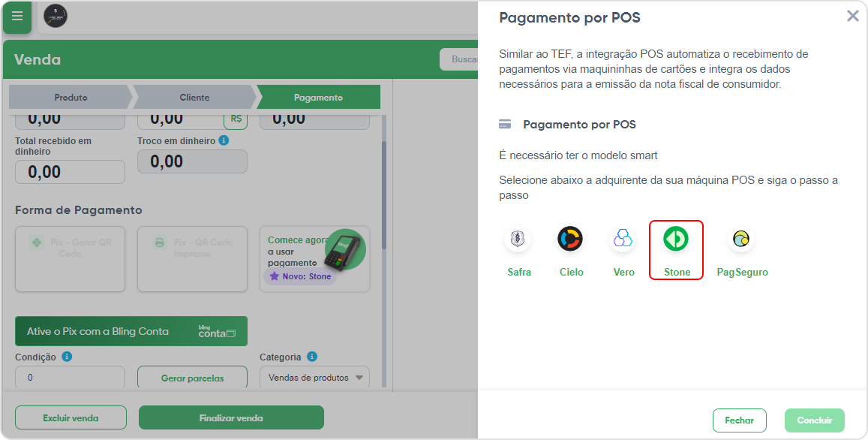
Task: Select Pix - QR Code Impresso option
Action: pyautogui.click(x=192, y=259)
